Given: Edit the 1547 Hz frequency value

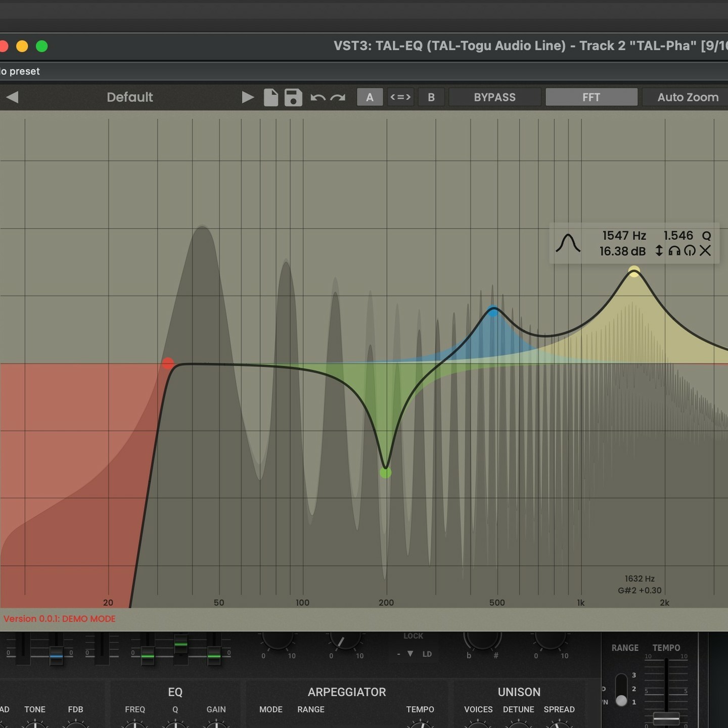Looking at the screenshot, I should (624, 236).
